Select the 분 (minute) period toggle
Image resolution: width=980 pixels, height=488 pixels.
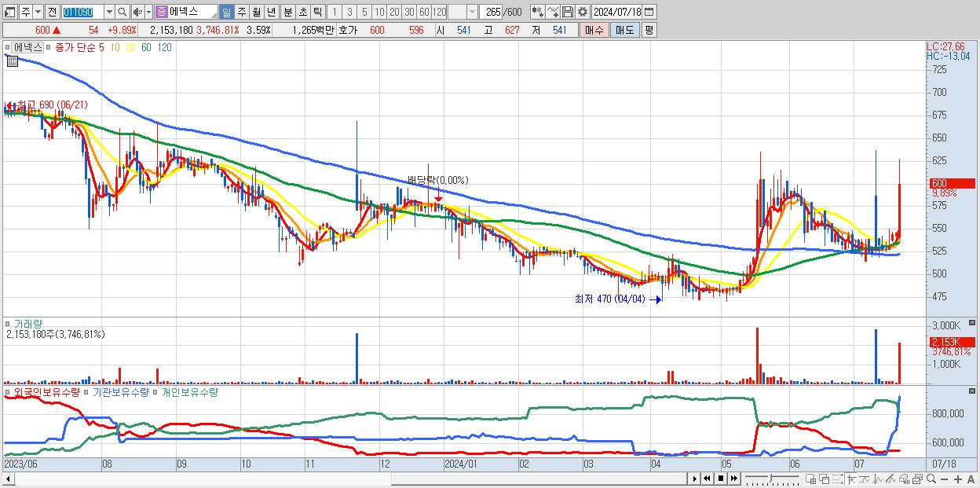[287, 12]
